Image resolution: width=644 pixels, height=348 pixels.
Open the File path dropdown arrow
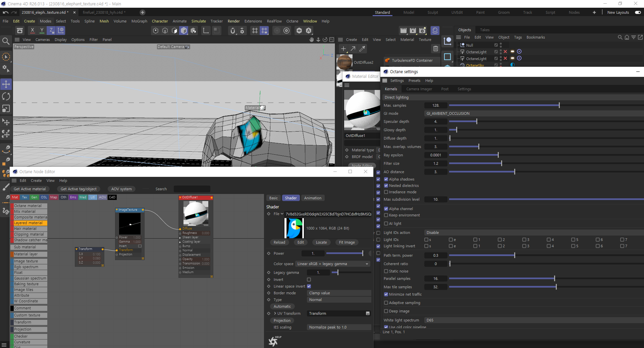pyautogui.click(x=282, y=214)
